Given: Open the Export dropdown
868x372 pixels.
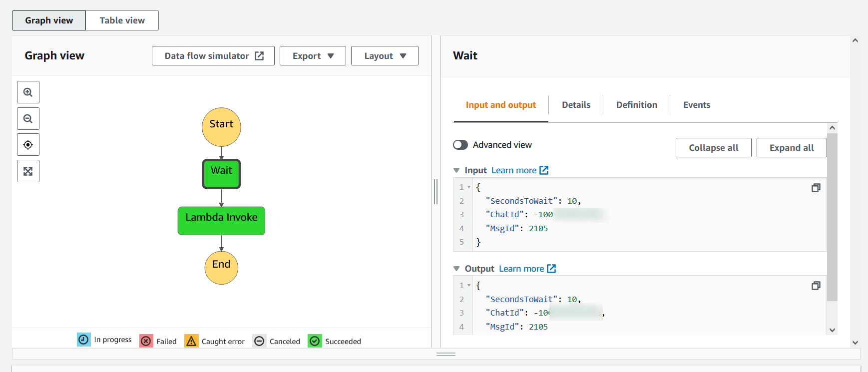Looking at the screenshot, I should point(313,56).
